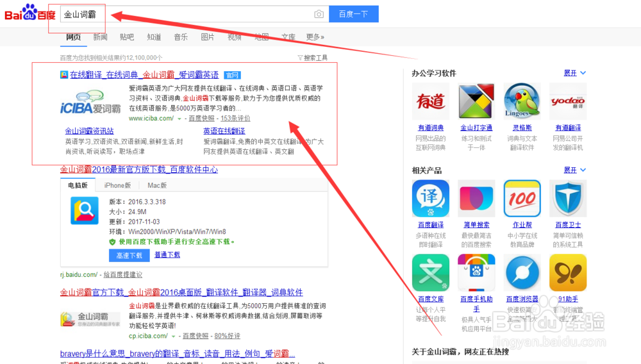The image size is (641, 364).
Task: Switch to the 音乐 tab
Action: [181, 37]
